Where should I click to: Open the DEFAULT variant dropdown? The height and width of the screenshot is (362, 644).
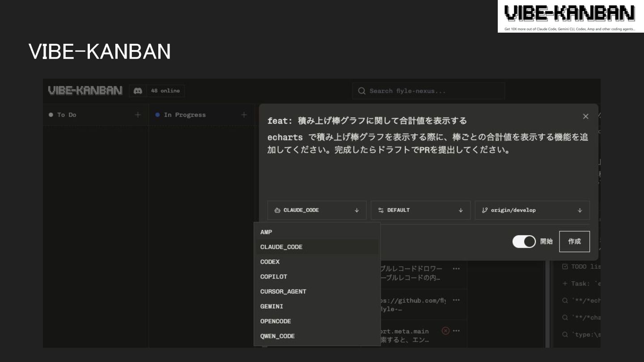point(420,210)
